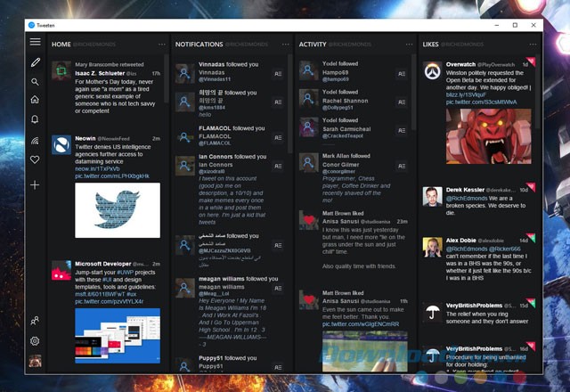Open the accounts manager icon in sidebar
The width and height of the screenshot is (570, 392).
coord(36,321)
